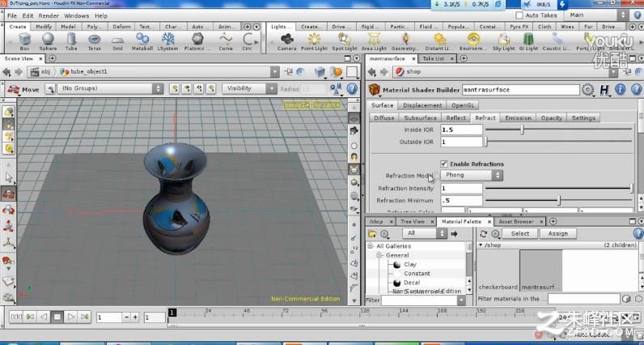Open the Asset Browser tab
The image size is (644, 345).
(516, 221)
